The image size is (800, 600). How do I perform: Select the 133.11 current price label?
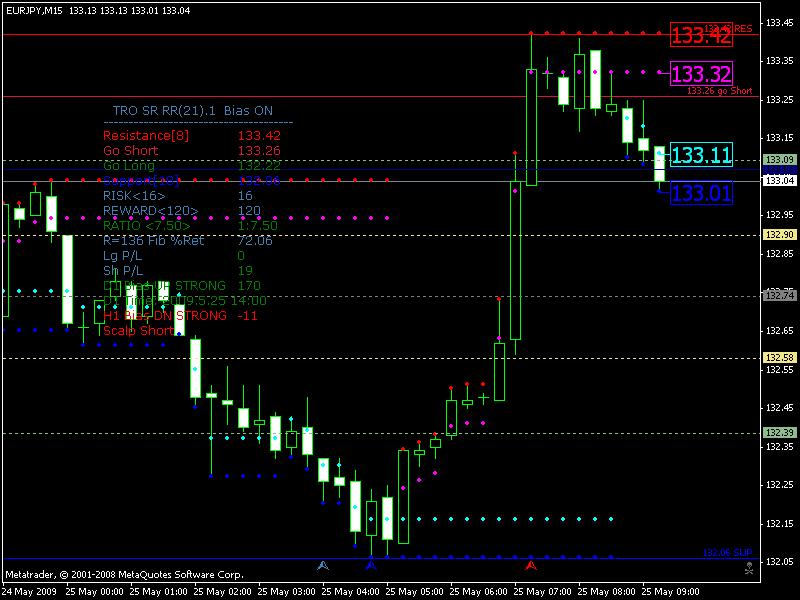click(701, 156)
